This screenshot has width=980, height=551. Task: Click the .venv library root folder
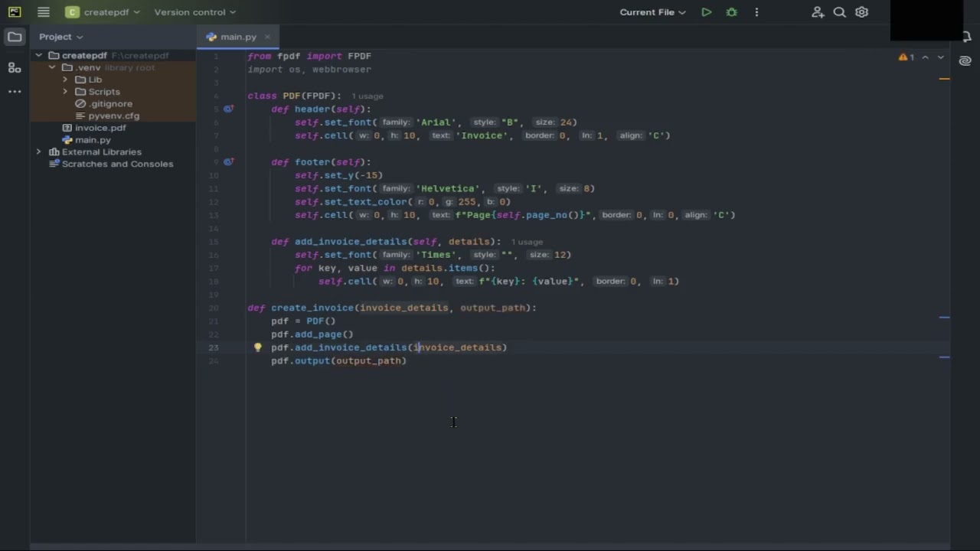click(x=115, y=67)
